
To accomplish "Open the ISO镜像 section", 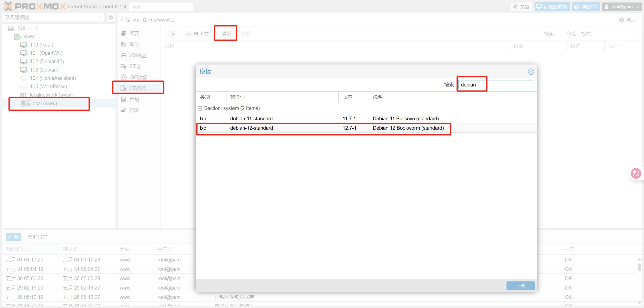I will (x=138, y=77).
